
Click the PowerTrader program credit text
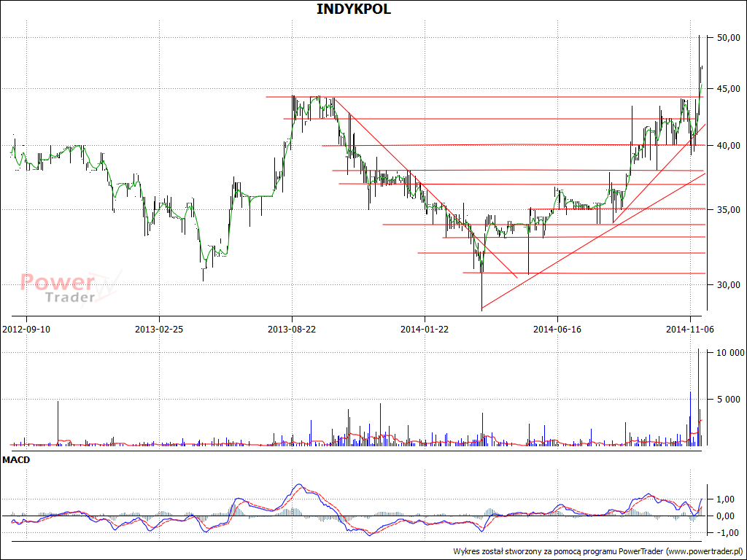point(598,551)
